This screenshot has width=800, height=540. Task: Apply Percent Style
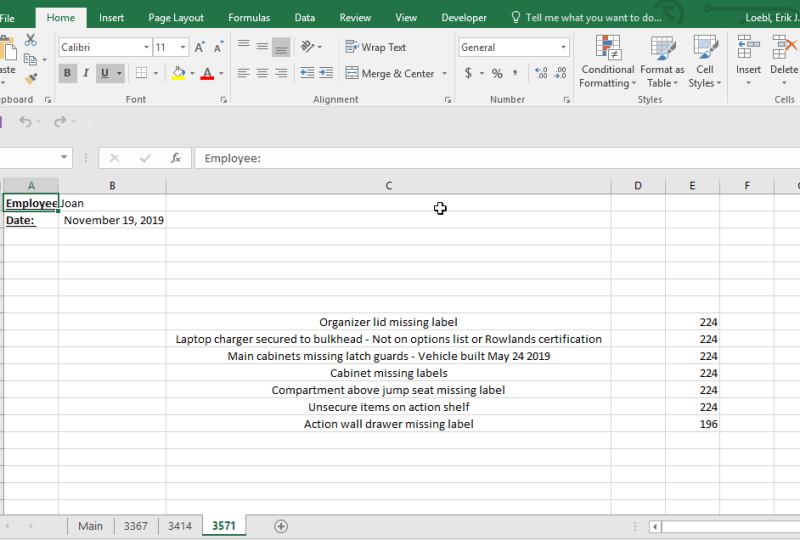point(497,73)
